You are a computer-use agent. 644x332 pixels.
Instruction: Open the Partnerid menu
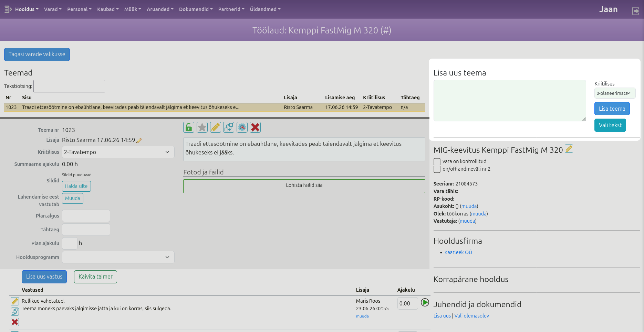point(231,9)
